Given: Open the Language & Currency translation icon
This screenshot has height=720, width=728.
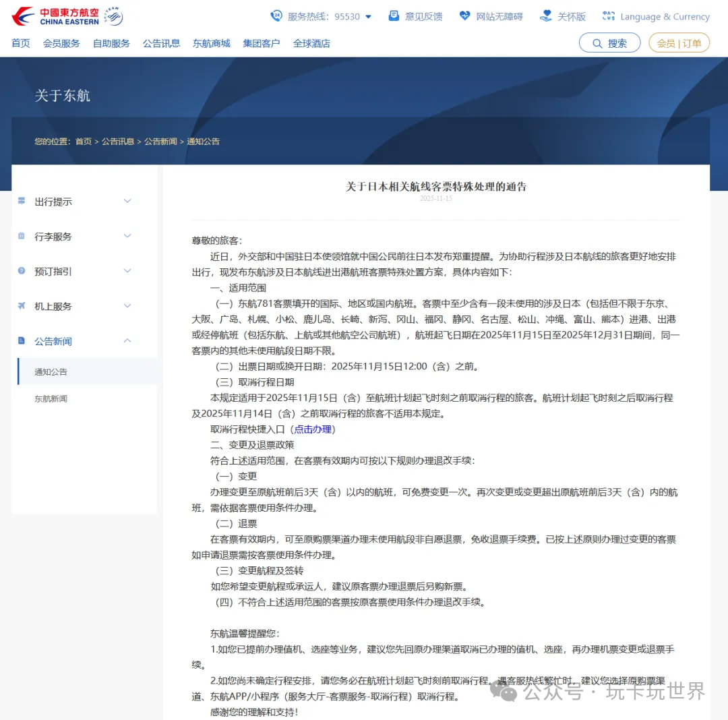Looking at the screenshot, I should (609, 16).
